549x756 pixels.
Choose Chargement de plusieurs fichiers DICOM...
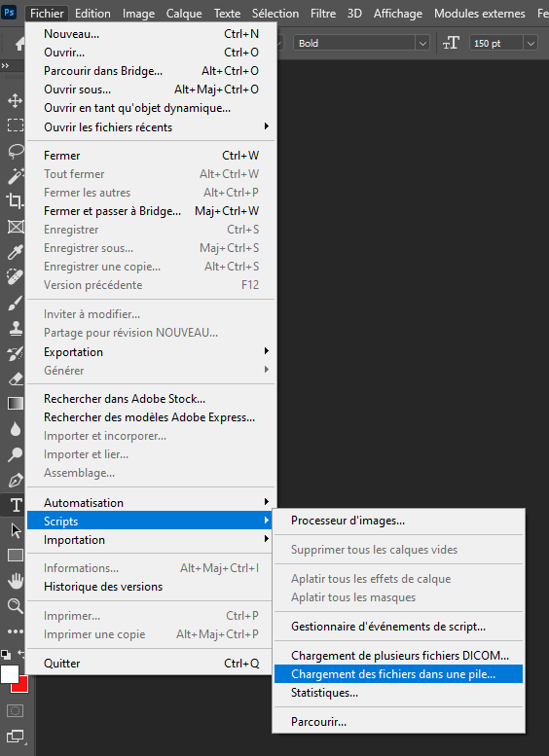pyautogui.click(x=398, y=656)
